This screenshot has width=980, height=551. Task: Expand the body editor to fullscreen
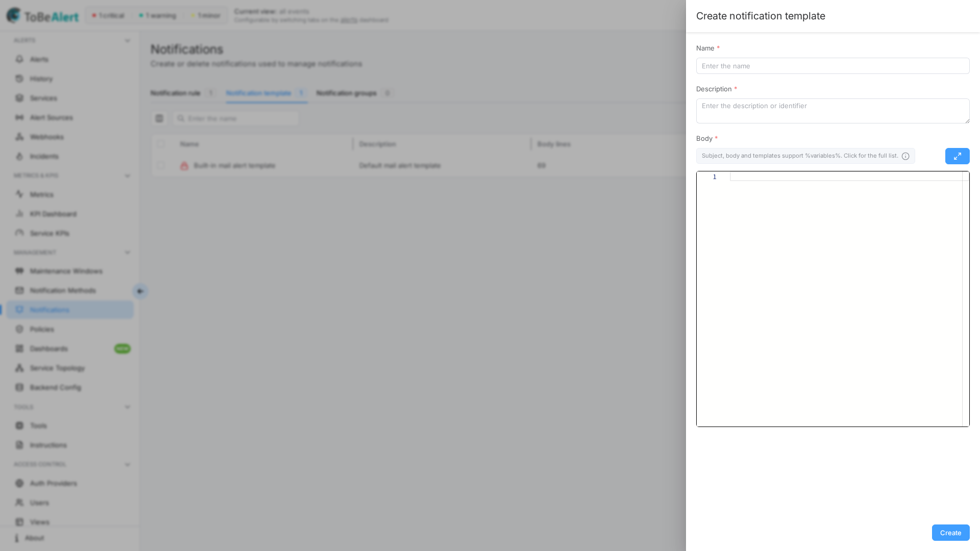pyautogui.click(x=957, y=156)
